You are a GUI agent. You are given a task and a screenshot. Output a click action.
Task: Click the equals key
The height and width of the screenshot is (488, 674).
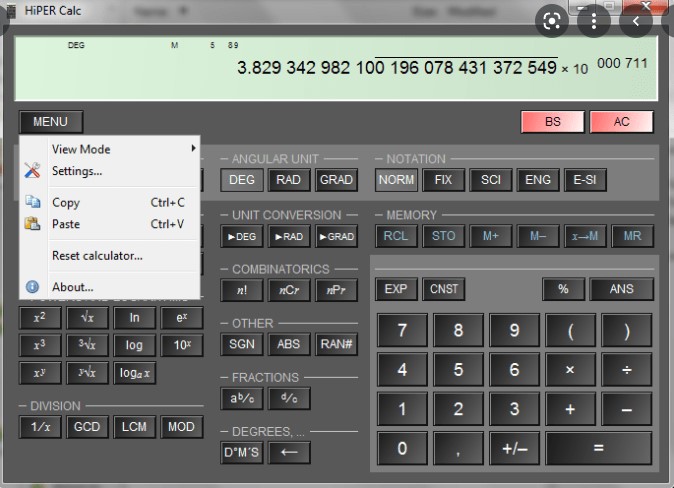pyautogui.click(x=599, y=448)
